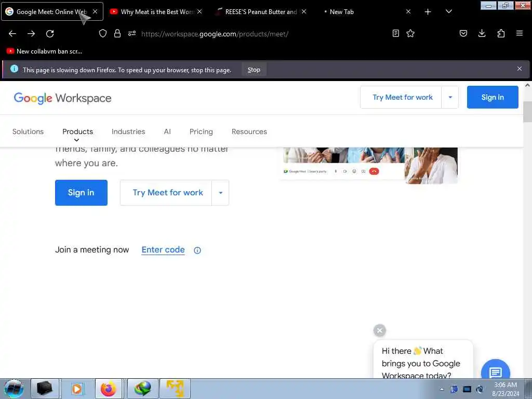
Task: Open the Downloads panel
Action: click(x=482, y=33)
